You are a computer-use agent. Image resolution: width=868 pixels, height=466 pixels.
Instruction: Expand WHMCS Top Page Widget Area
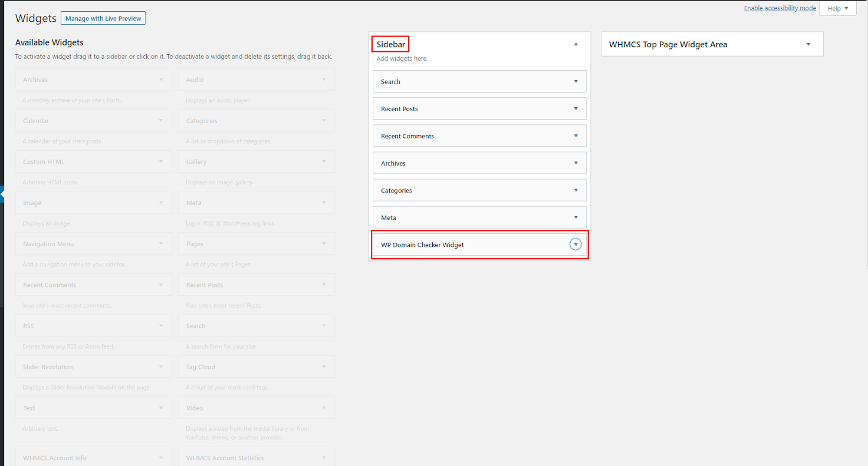coord(808,44)
